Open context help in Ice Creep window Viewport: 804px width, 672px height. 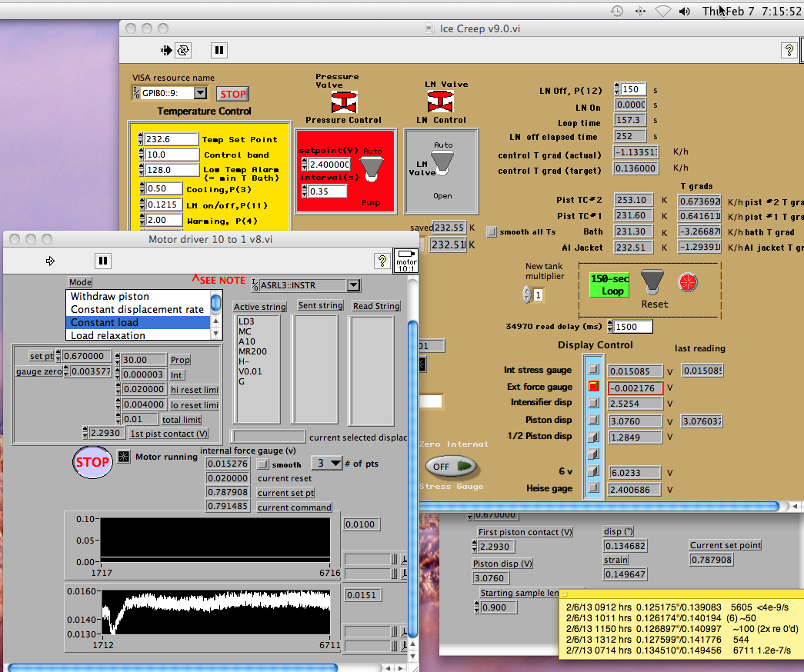pyautogui.click(x=789, y=50)
